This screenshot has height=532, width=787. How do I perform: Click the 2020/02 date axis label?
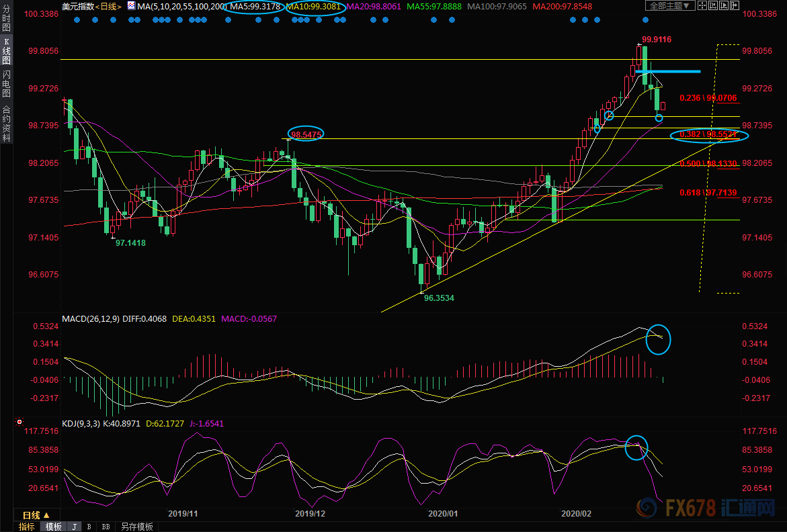click(x=576, y=514)
